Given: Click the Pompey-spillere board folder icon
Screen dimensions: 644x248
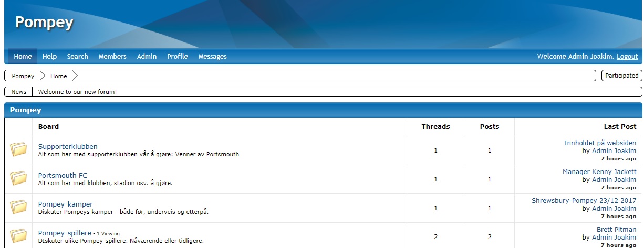Looking at the screenshot, I should (18, 236).
